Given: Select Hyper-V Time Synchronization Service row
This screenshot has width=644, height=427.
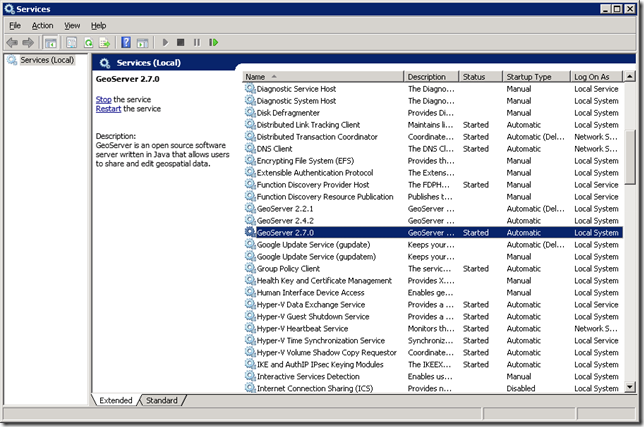Looking at the screenshot, I should [433, 340].
